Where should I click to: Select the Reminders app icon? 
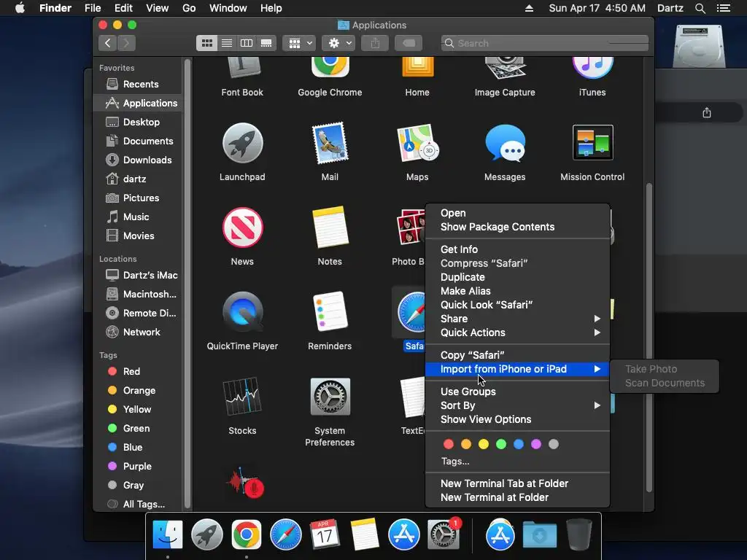(x=330, y=312)
